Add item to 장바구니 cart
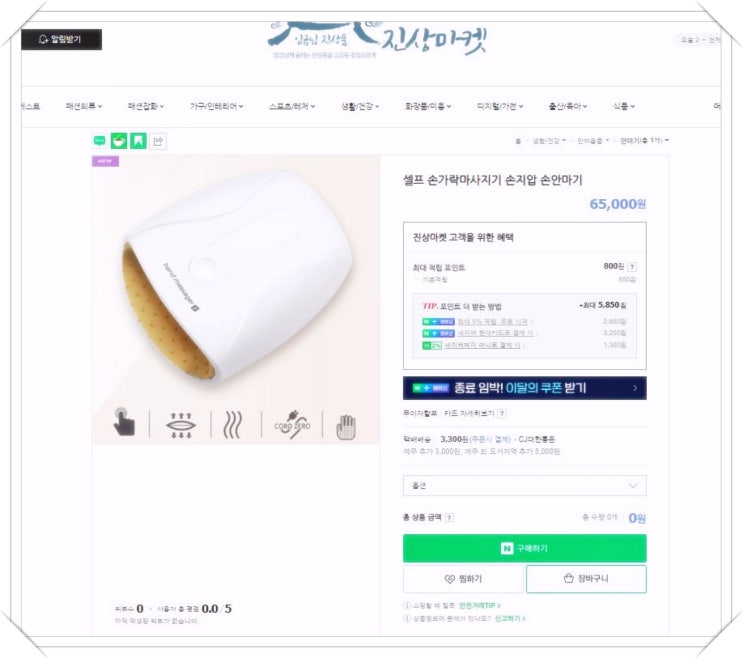The image size is (743, 658). pyautogui.click(x=586, y=578)
